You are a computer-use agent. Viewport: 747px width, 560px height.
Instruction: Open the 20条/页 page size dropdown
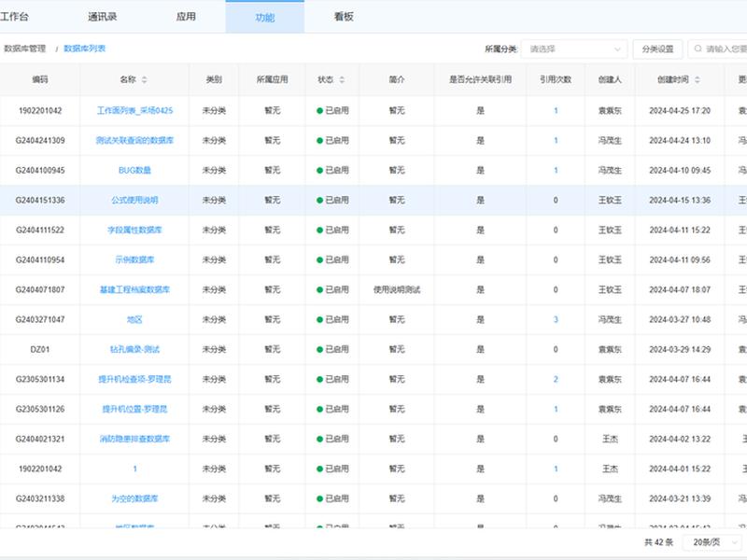[x=712, y=542]
